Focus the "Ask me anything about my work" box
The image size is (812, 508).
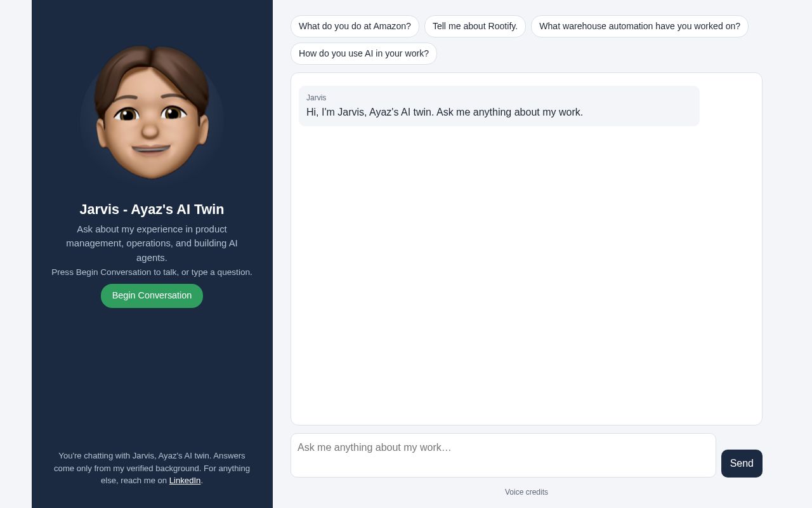(503, 455)
